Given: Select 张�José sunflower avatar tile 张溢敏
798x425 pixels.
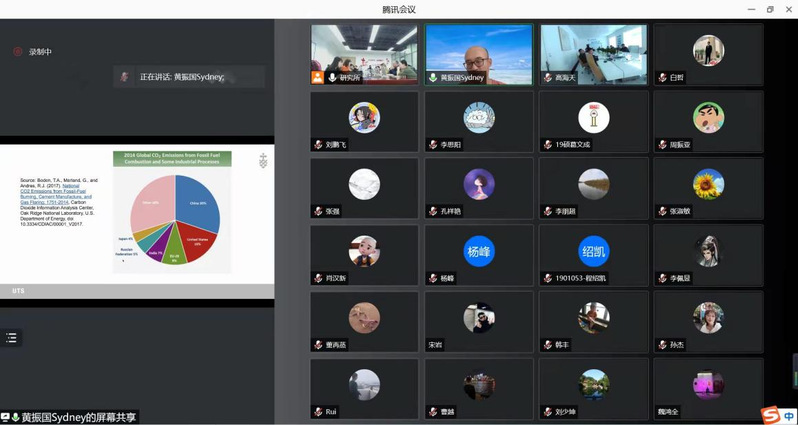Looking at the screenshot, I should pos(708,189).
